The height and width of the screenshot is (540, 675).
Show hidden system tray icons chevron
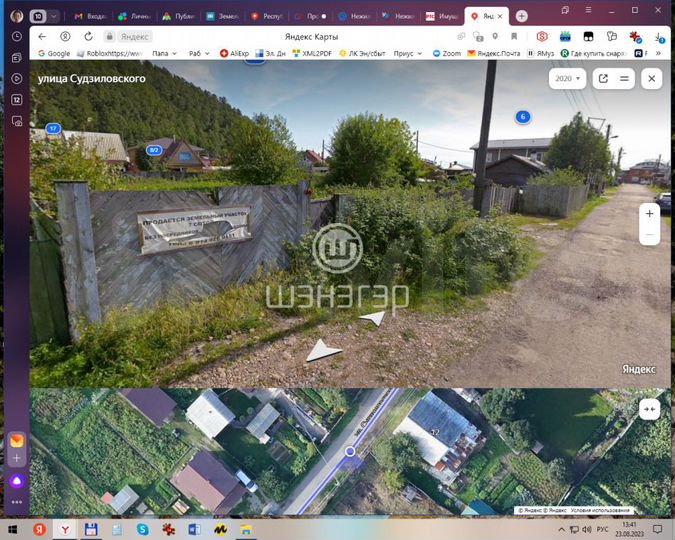(x=561, y=529)
